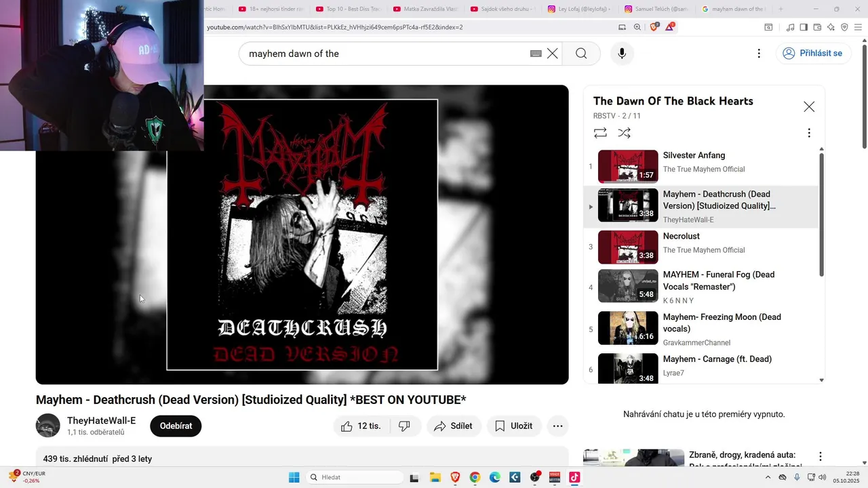Click the Hledat taskbar search box
Screen dimensions: 868x488
(355, 477)
